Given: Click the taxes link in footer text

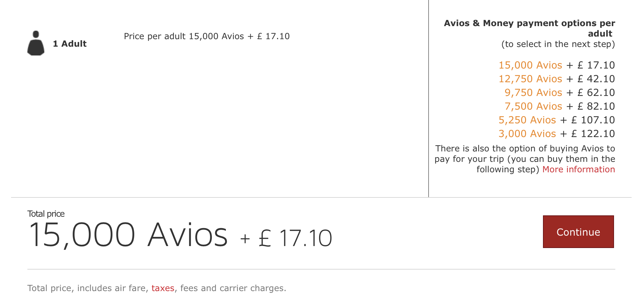Looking at the screenshot, I should coord(162,288).
